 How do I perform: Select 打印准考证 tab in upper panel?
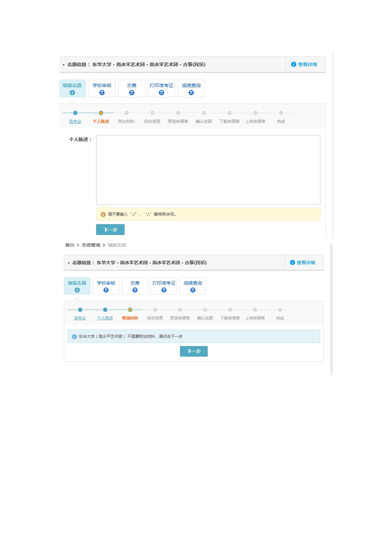tap(162, 89)
